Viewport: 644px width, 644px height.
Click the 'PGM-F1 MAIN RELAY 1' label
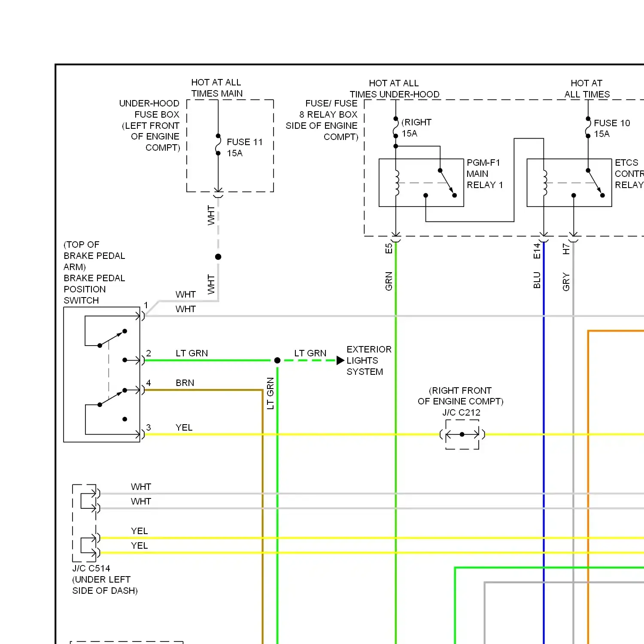click(x=485, y=174)
